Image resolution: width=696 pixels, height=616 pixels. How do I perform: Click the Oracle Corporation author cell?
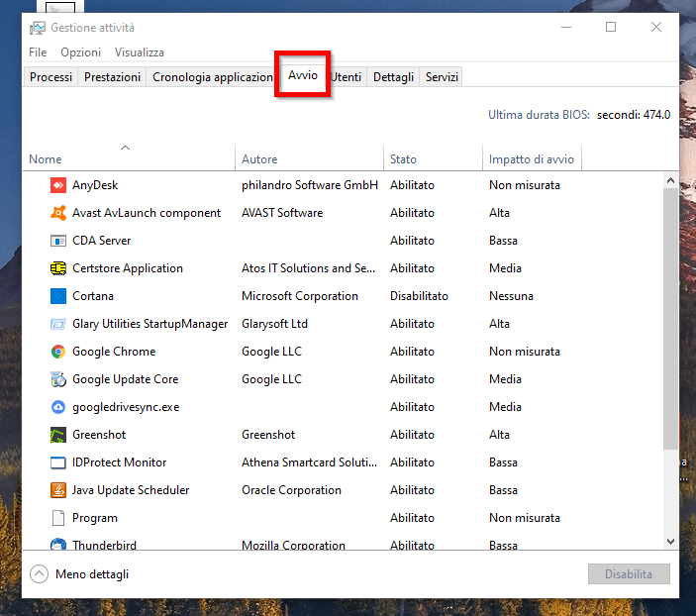291,490
